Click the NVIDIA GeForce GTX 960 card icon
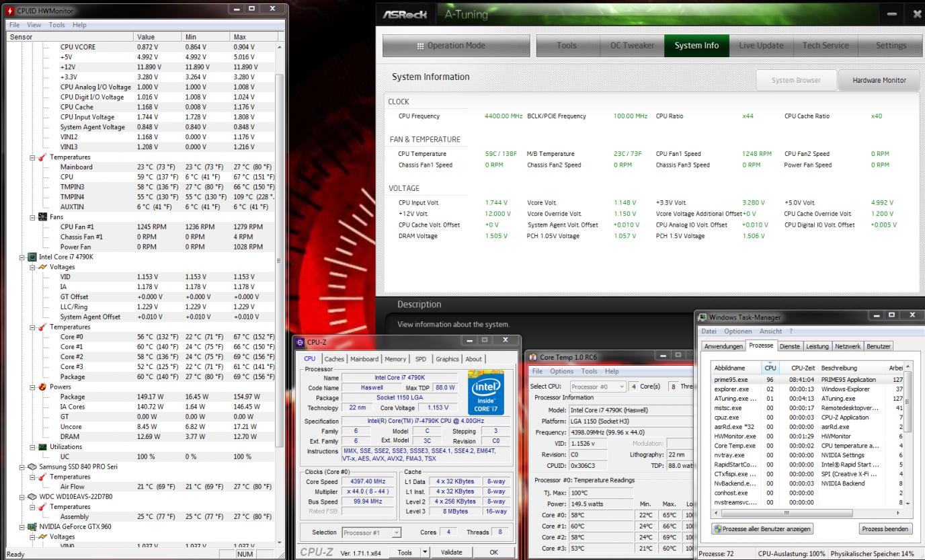This screenshot has width=925, height=560. click(33, 526)
